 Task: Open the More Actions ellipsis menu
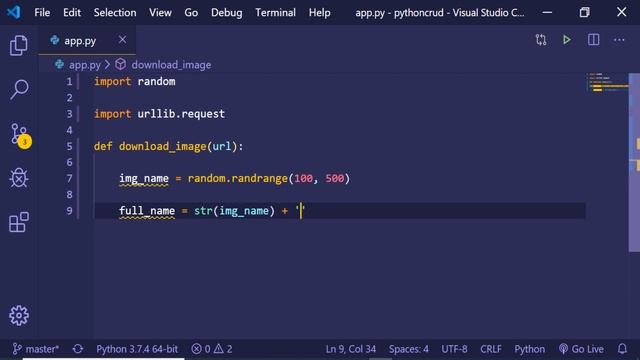[619, 40]
